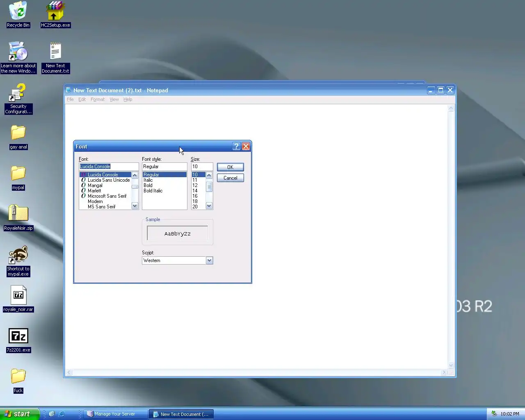Select Italic font style
The image size is (525, 420).
164,180
